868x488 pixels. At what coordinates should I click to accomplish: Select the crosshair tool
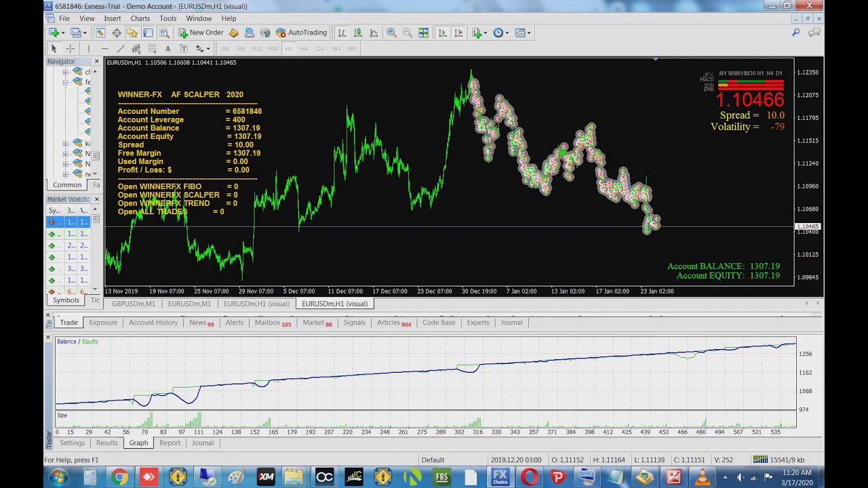[x=70, y=49]
